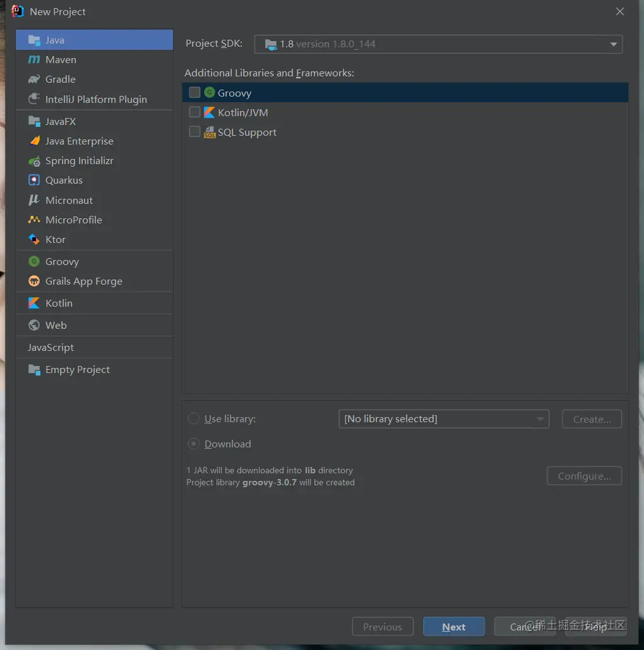Click the Java folder icon in sidebar
644x650 pixels.
tap(34, 40)
